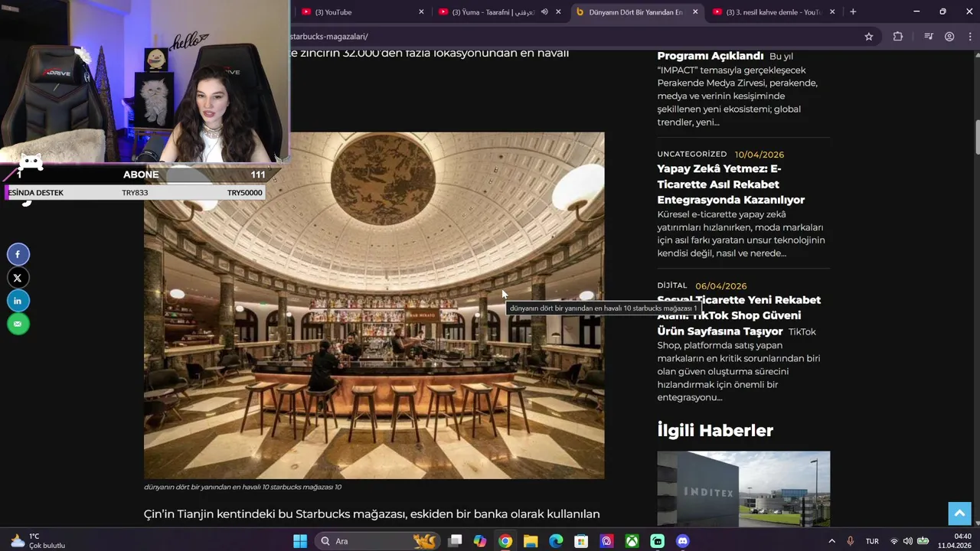Screen dimensions: 980x551
Task: Switch the TUR keyboard language indicator
Action: pyautogui.click(x=872, y=541)
